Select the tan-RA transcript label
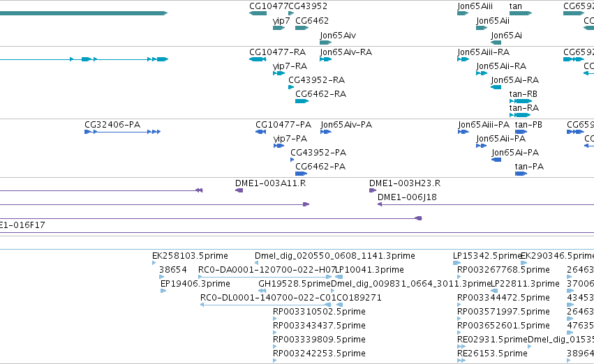The image size is (594, 364). (x=524, y=108)
